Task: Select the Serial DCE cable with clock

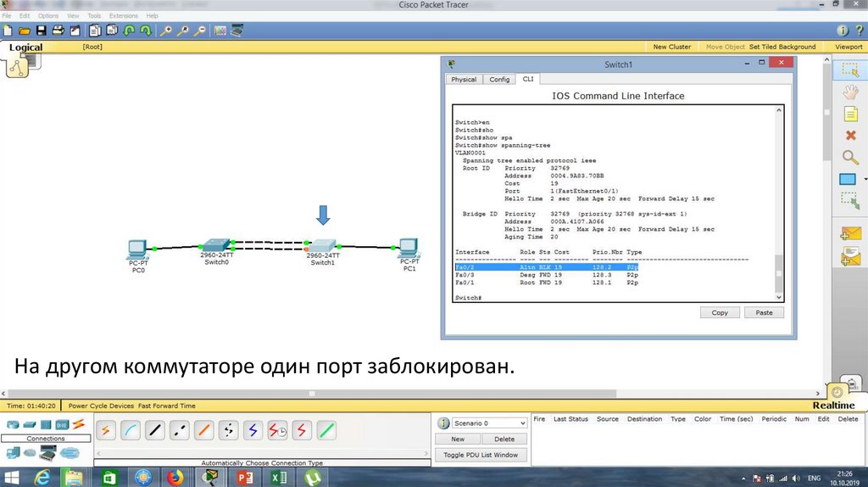Action: pyautogui.click(x=277, y=430)
